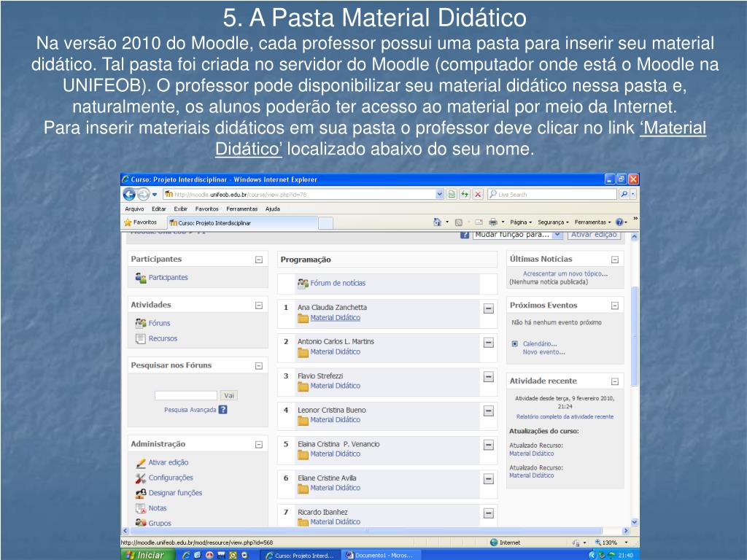Collapse the Administração block
747x560 pixels.
coord(259,444)
